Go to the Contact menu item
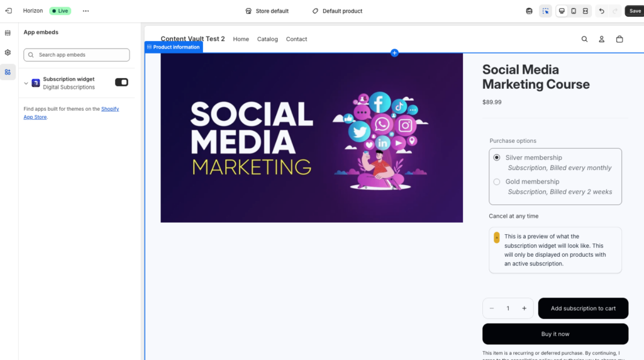The height and width of the screenshot is (360, 644). pyautogui.click(x=296, y=39)
